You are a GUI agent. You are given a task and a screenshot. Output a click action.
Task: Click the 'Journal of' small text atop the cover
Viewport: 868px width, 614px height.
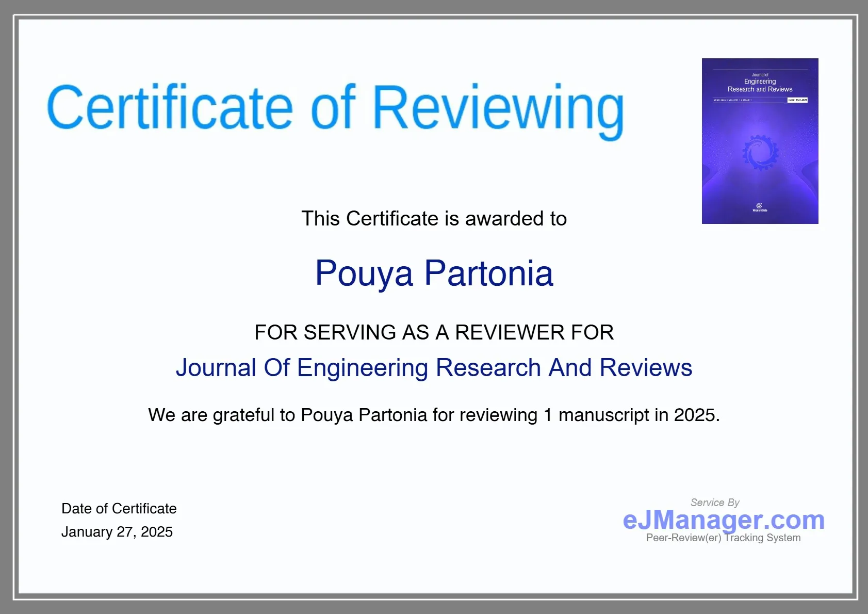point(760,75)
